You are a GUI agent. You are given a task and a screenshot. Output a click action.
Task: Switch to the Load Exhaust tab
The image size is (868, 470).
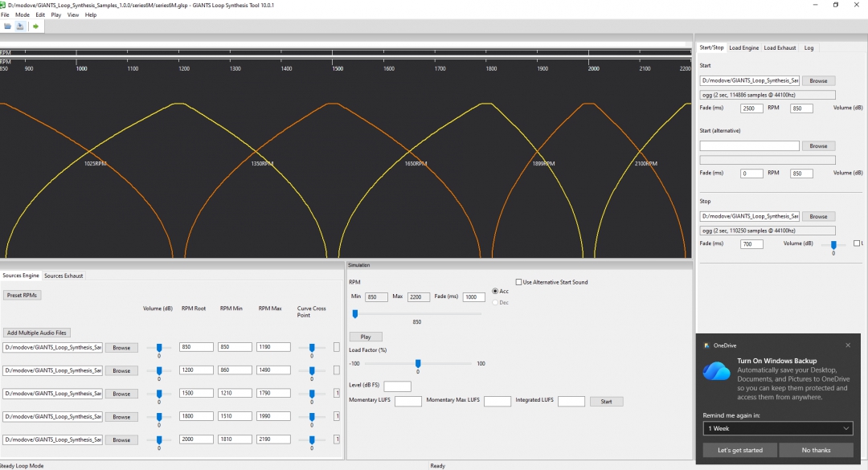coord(780,48)
